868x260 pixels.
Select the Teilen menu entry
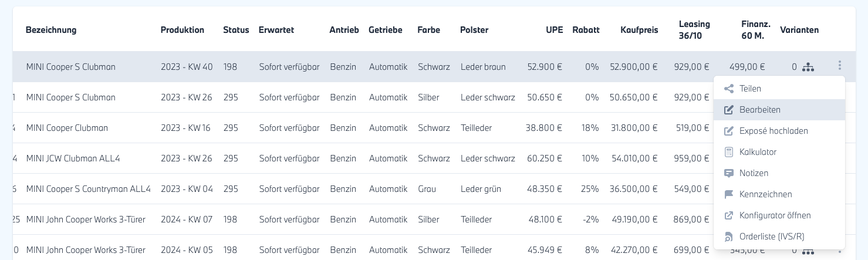(x=750, y=89)
